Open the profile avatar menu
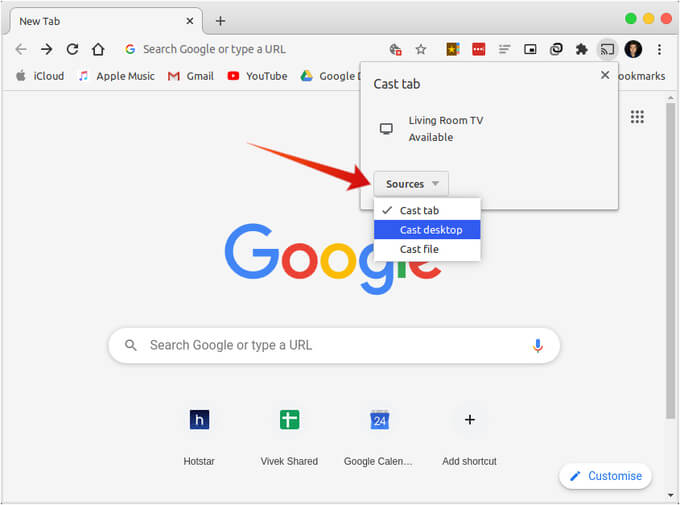 [x=633, y=49]
